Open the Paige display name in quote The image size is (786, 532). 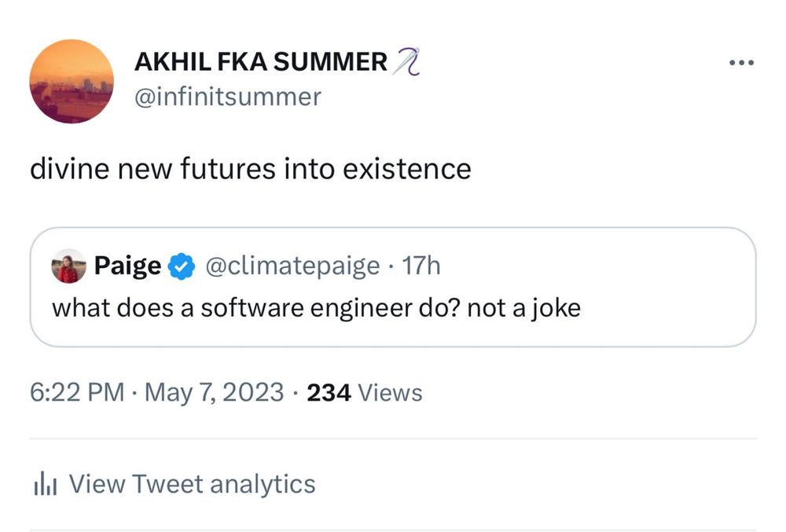tap(127, 267)
